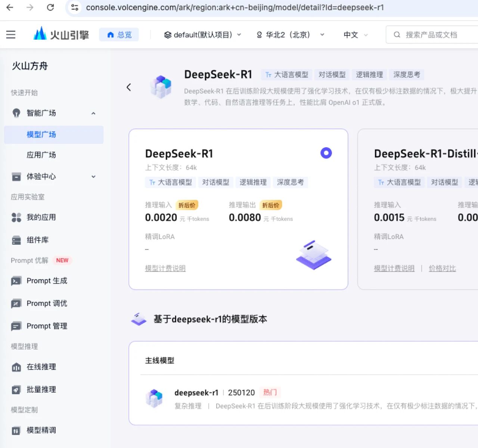The height and width of the screenshot is (448, 478).
Task: Click the browser back arrow
Action: [10, 7]
